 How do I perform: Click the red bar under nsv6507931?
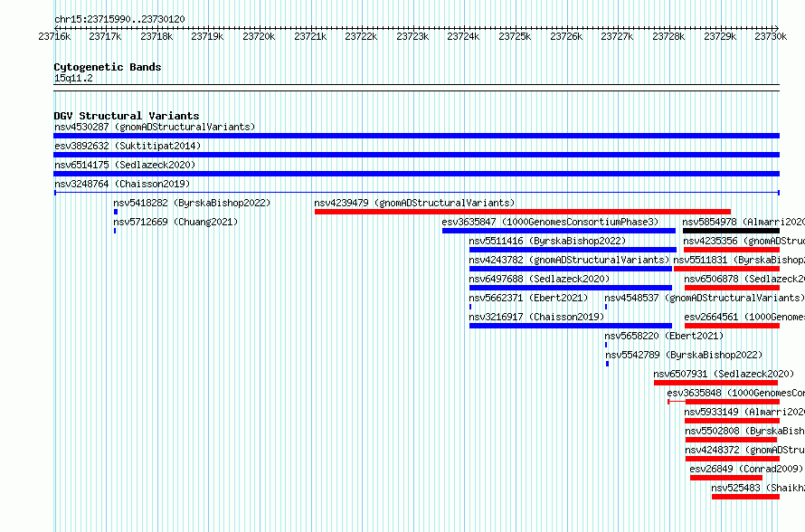pyautogui.click(x=715, y=383)
